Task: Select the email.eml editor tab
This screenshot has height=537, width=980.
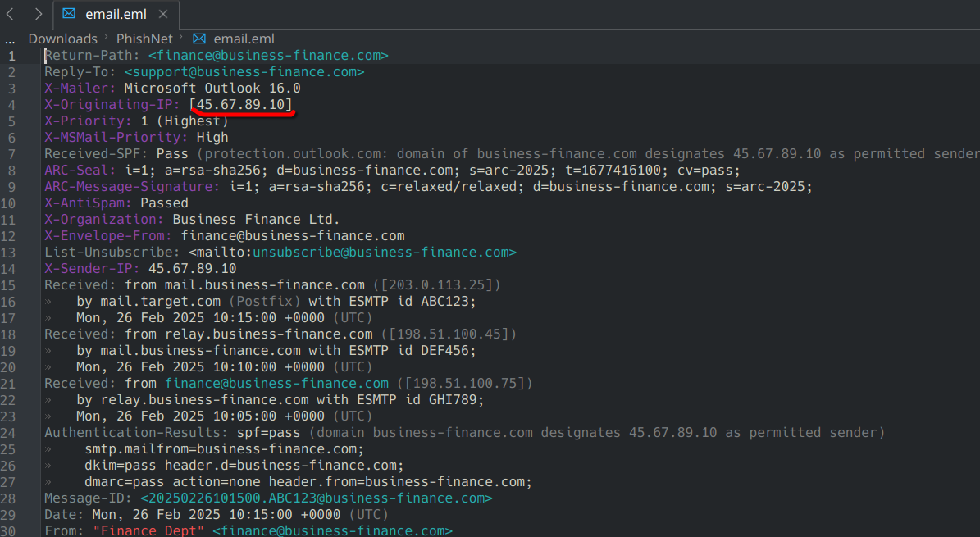Action: [x=113, y=14]
